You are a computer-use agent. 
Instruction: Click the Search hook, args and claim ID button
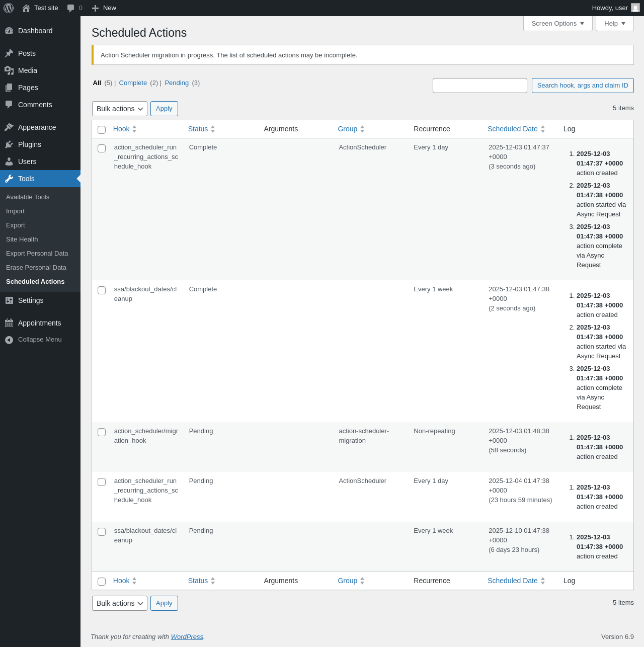click(x=583, y=86)
